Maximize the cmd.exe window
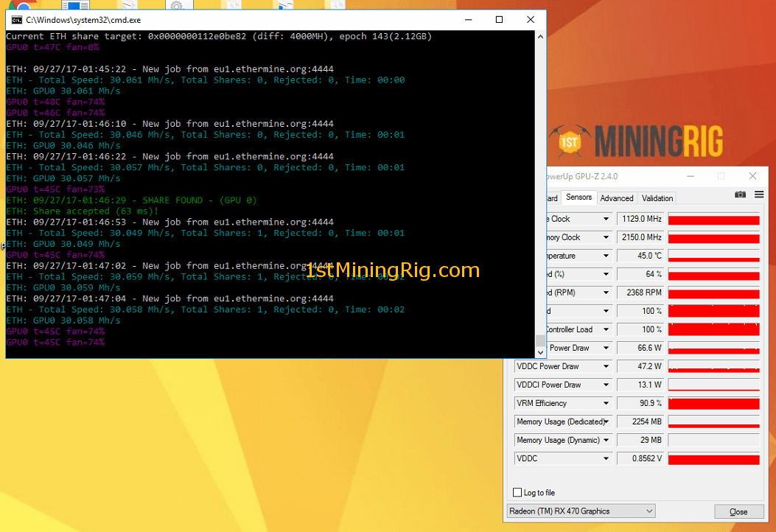 [499, 19]
